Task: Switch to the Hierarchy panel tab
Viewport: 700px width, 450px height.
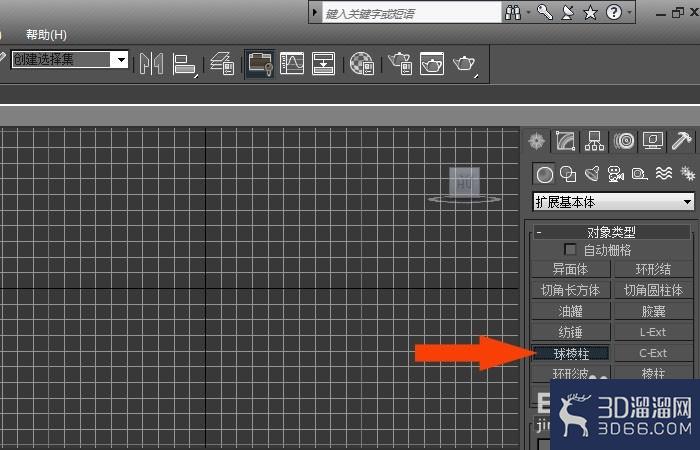Action: tap(594, 141)
